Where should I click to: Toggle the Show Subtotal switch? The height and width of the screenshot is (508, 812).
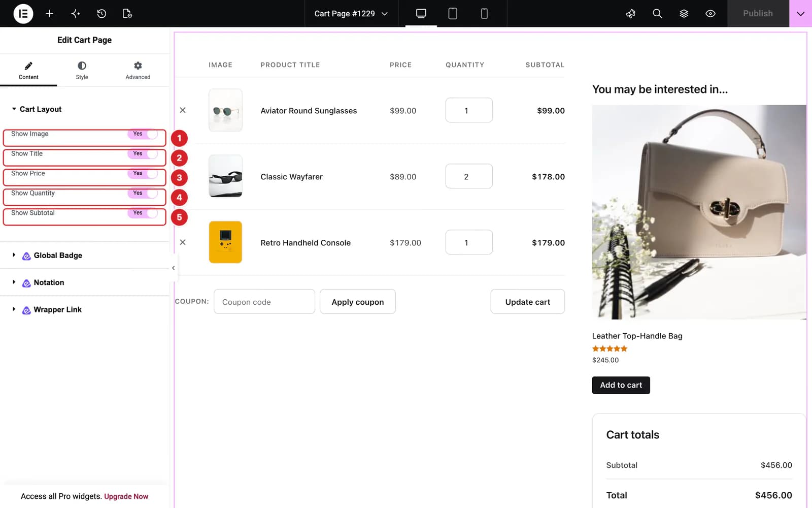pyautogui.click(x=143, y=213)
